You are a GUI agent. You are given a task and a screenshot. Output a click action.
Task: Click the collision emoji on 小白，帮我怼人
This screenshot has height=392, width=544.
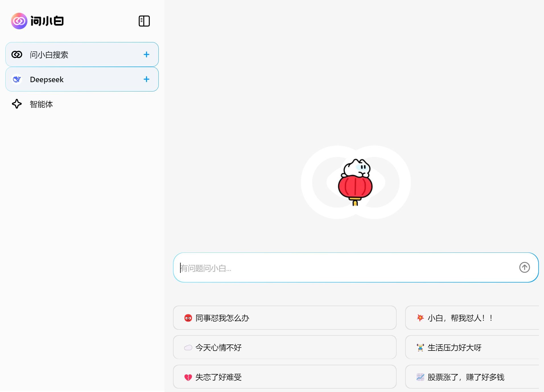(x=420, y=318)
